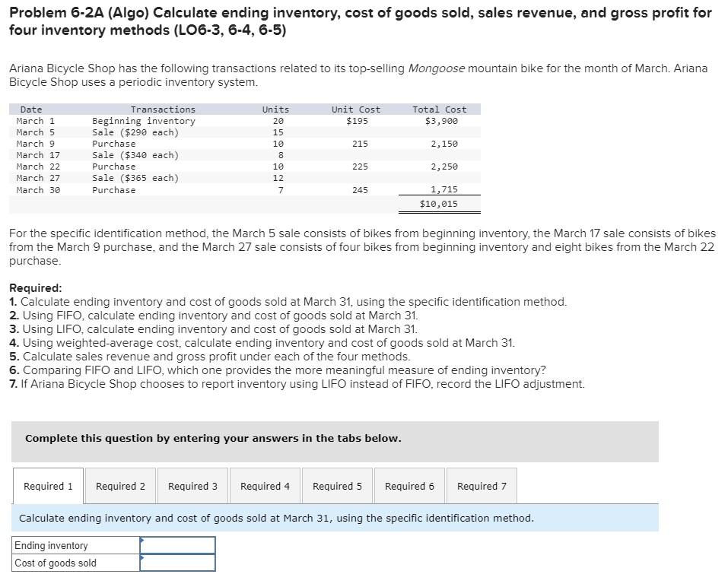Click the Units column header
Viewport: 728px width, 587px height.
tap(276, 109)
